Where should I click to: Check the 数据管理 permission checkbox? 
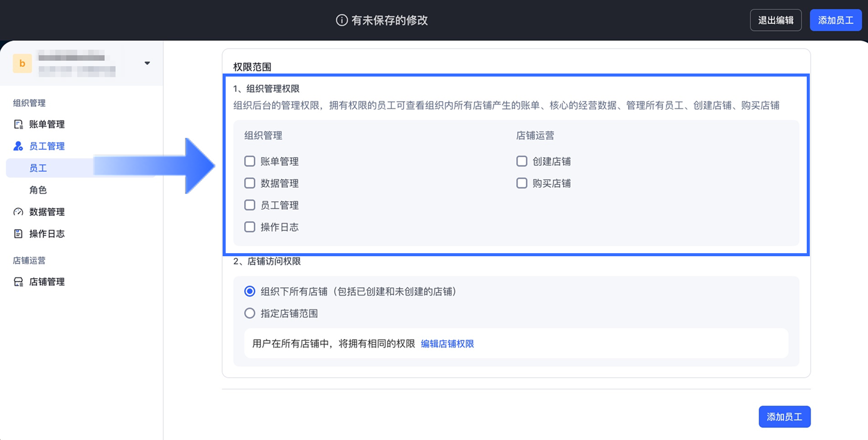tap(250, 183)
